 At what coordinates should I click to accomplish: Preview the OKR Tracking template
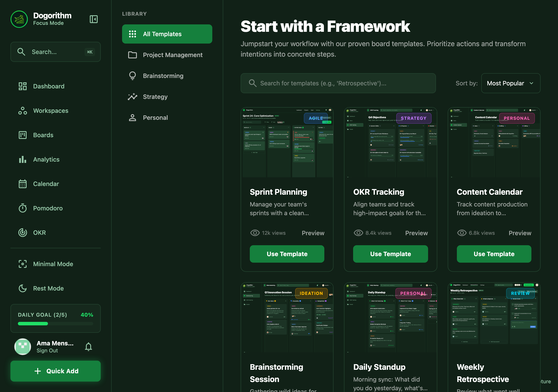[x=416, y=233]
